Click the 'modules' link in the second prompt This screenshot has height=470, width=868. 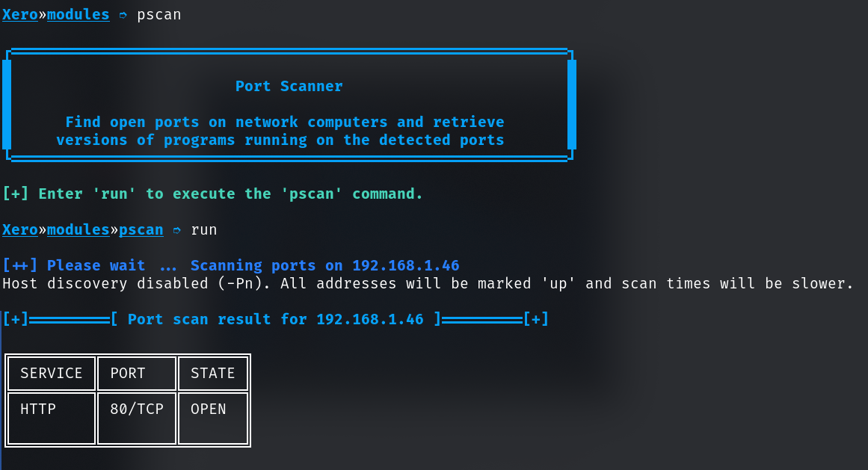click(79, 230)
